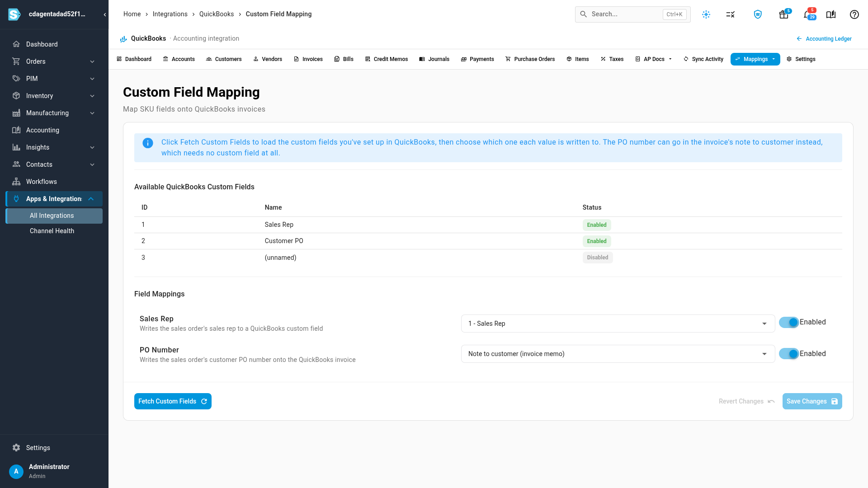The width and height of the screenshot is (868, 488).
Task: Click the Fetch Custom Fields button
Action: pos(173,401)
